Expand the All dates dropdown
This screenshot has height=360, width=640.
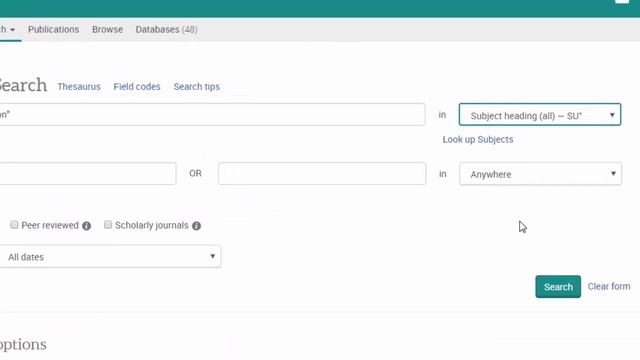pyautogui.click(x=110, y=257)
